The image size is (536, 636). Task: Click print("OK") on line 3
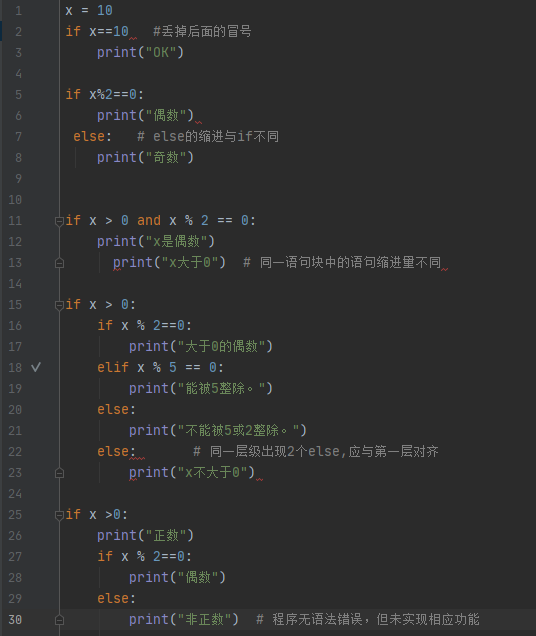point(140,52)
